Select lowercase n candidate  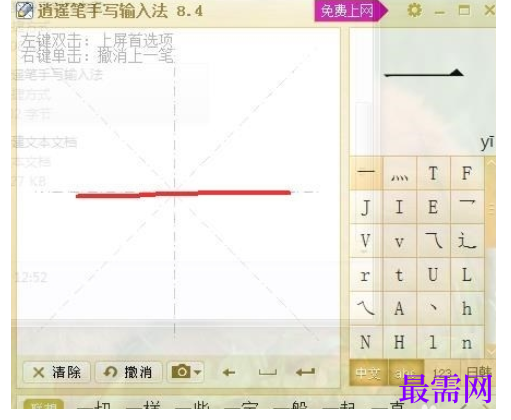click(x=467, y=342)
